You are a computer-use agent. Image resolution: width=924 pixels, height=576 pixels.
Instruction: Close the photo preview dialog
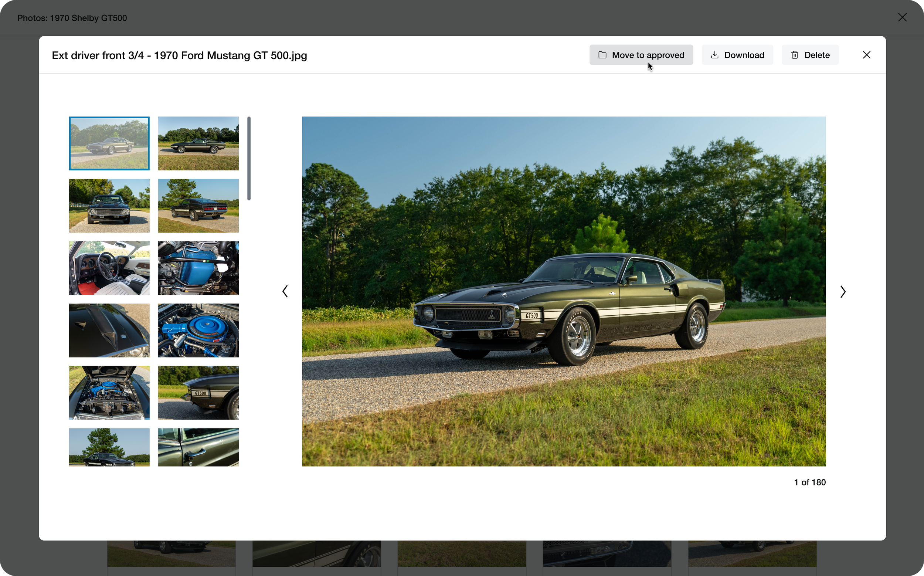(x=866, y=55)
